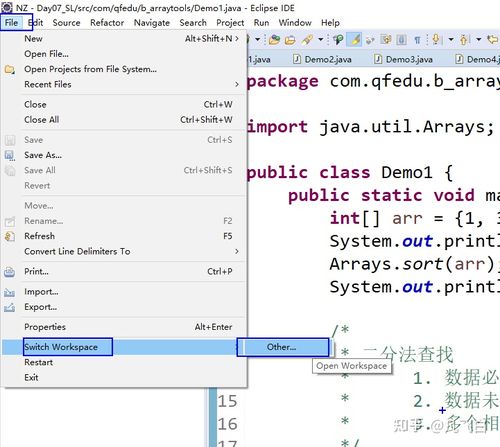Viewport: 500px width, 447px height.
Task: Click line number 15 in gutter
Action: [227, 401]
